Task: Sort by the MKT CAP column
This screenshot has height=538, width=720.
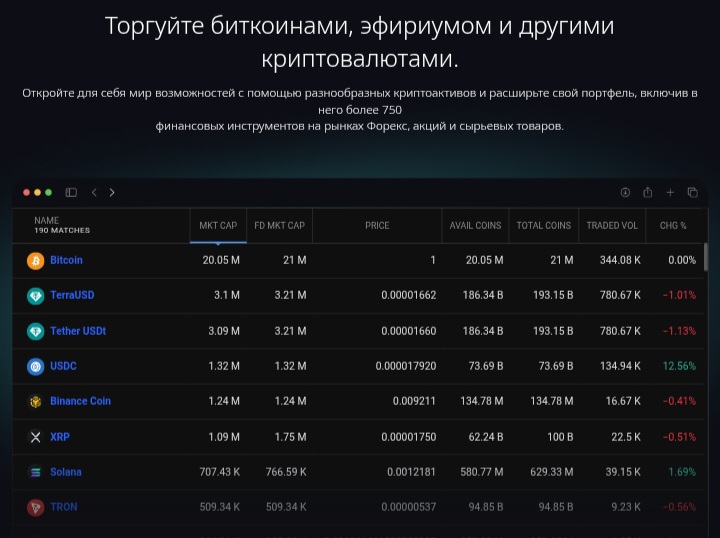Action: click(218, 225)
